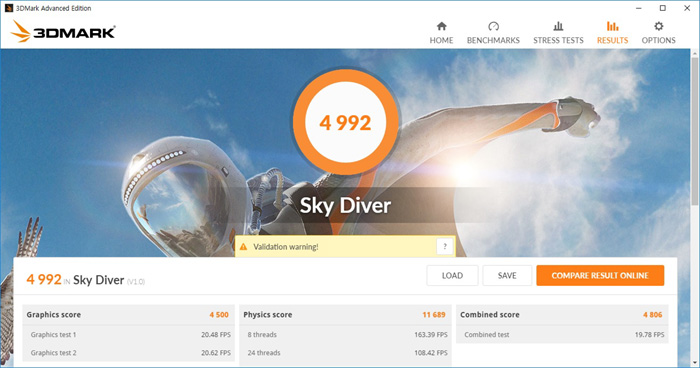Click the Validation warning banner text
Viewport: 700px width, 368px height.
[x=286, y=247]
